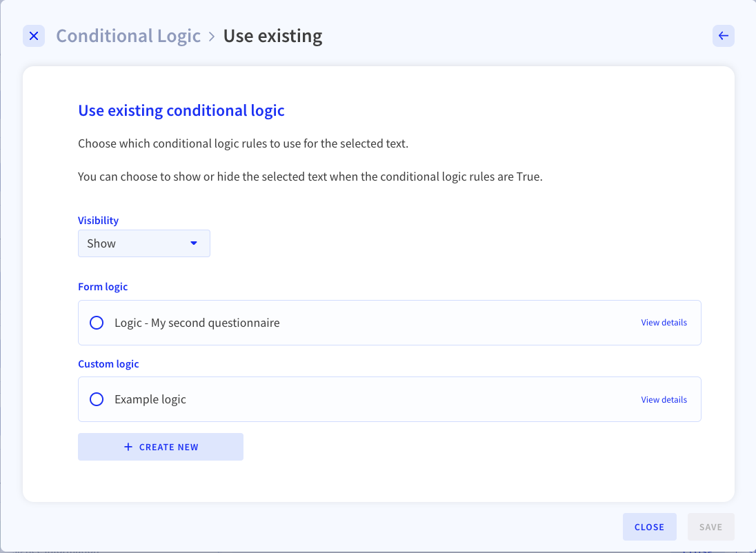Click the Form logic section heading
This screenshot has height=553, width=756.
[x=103, y=286]
